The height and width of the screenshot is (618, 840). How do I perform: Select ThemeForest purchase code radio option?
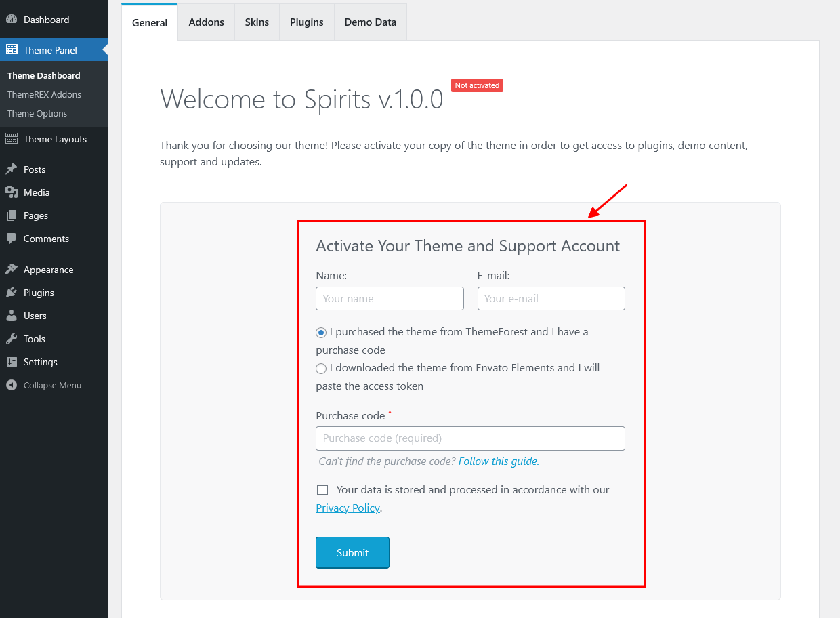[321, 333]
